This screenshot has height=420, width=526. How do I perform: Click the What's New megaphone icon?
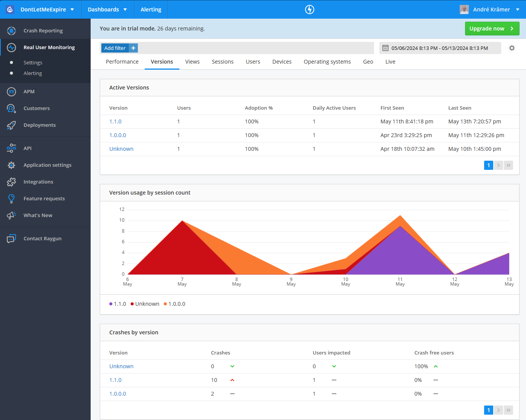pos(11,215)
